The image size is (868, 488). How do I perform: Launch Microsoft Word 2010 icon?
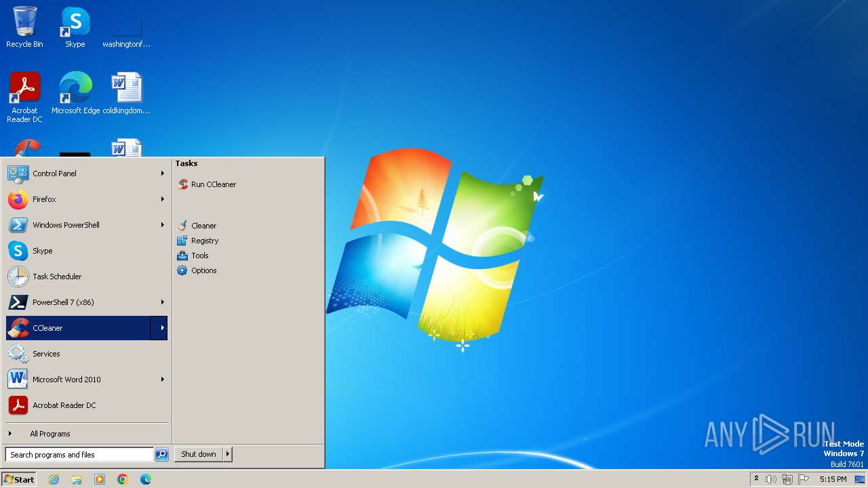[18, 380]
